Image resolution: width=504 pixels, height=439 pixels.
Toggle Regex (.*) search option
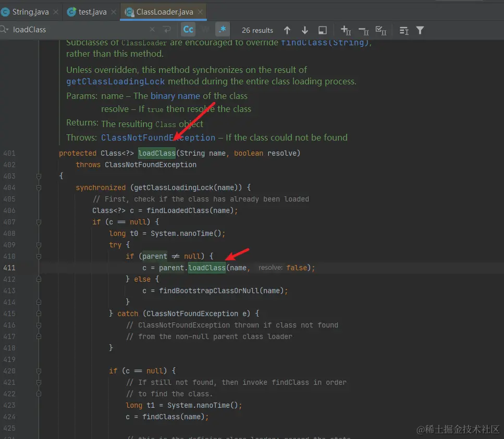(x=223, y=30)
